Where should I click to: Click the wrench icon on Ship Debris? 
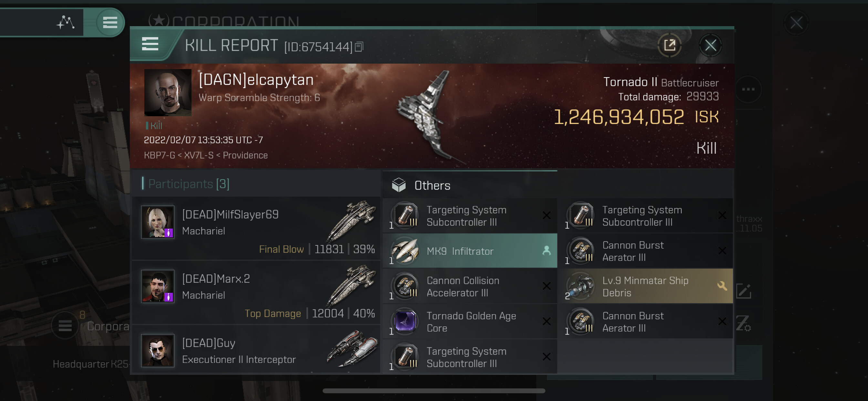click(722, 286)
